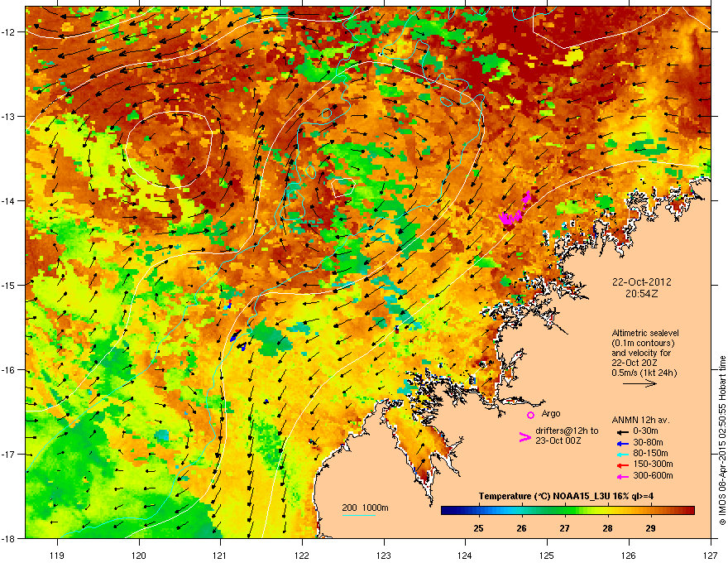Click the magenta Argo circle legend symbol

coord(530,415)
